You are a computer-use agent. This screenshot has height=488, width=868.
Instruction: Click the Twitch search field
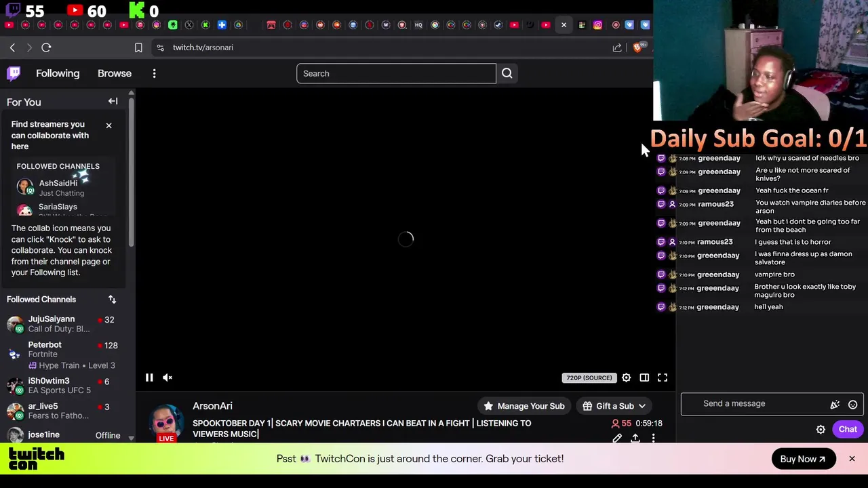coord(396,73)
